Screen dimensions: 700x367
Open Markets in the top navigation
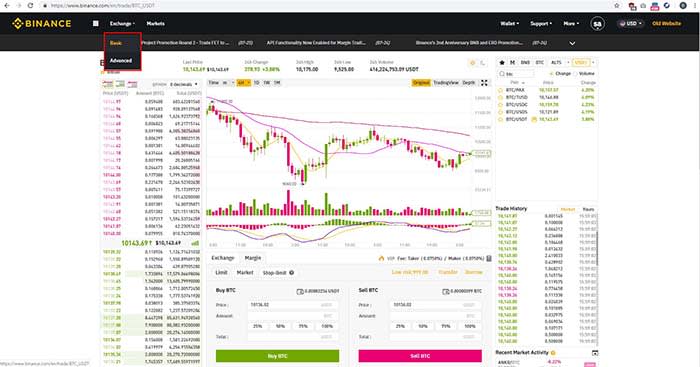tap(155, 24)
